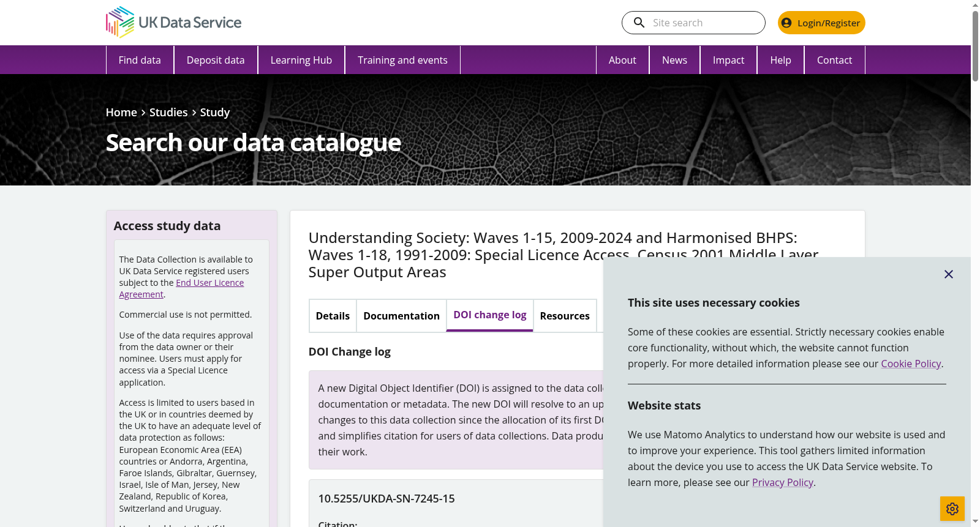This screenshot has height=527, width=980.
Task: Click 'Commercial use is not permitted.' text
Action: [x=186, y=315]
